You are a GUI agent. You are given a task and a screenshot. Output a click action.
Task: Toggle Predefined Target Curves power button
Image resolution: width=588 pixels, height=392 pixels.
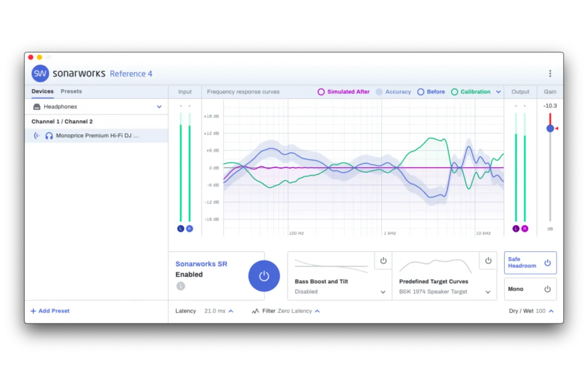[x=488, y=261]
